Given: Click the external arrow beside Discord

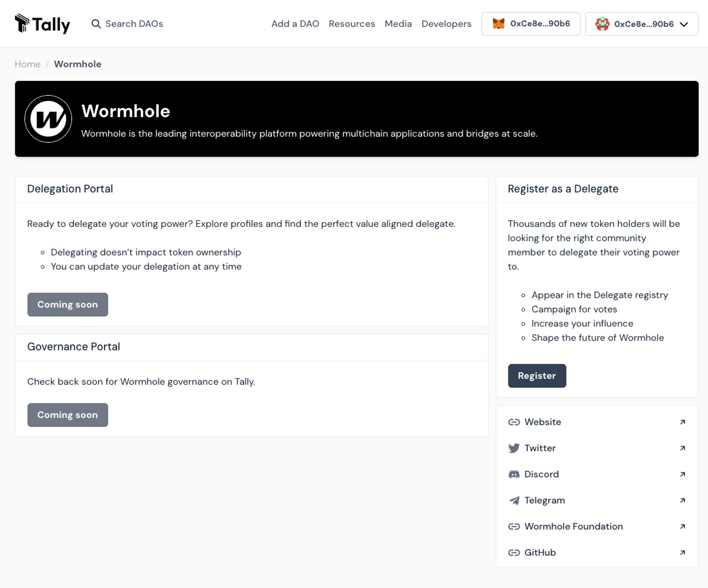Looking at the screenshot, I should click(683, 474).
